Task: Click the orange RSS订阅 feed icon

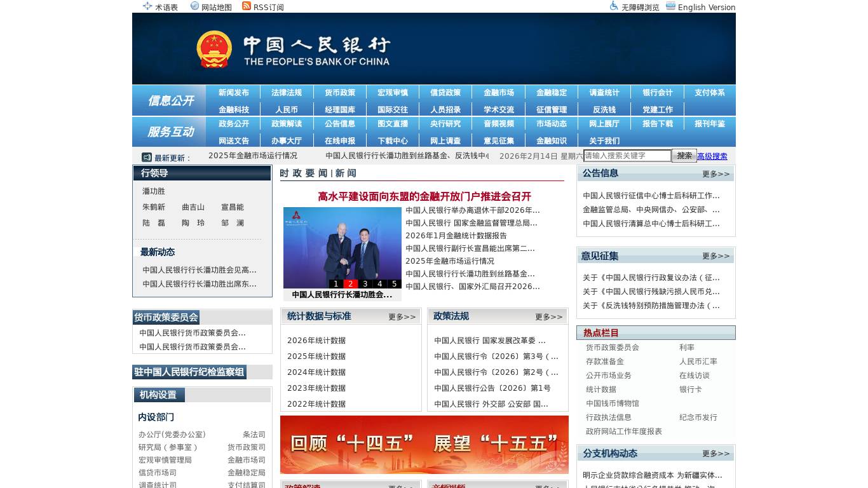Action: click(x=246, y=6)
